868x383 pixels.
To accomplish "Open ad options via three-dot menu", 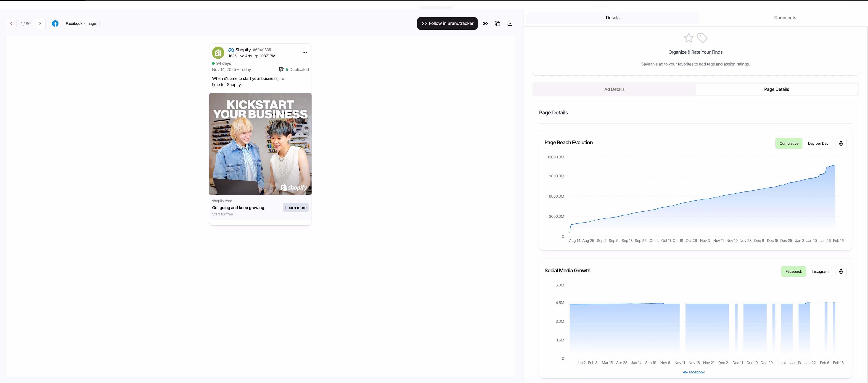I will coord(305,52).
